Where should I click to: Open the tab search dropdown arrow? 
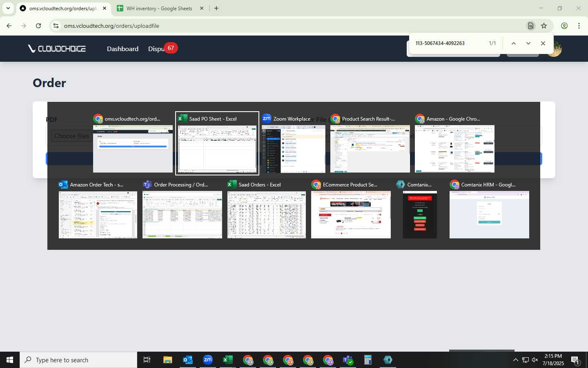pyautogui.click(x=8, y=8)
